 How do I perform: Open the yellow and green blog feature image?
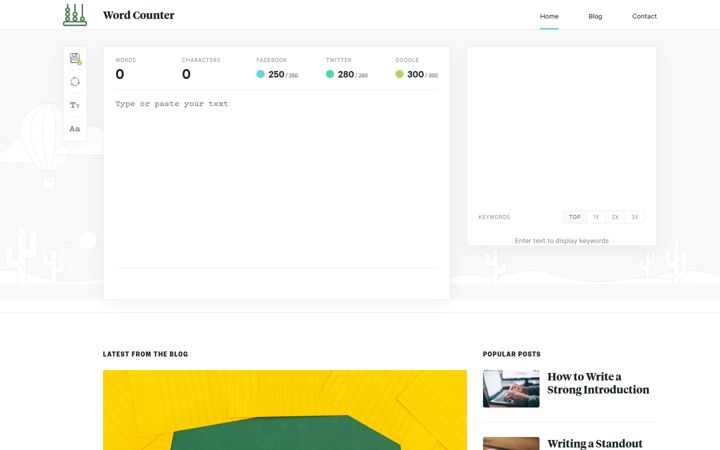(285, 410)
